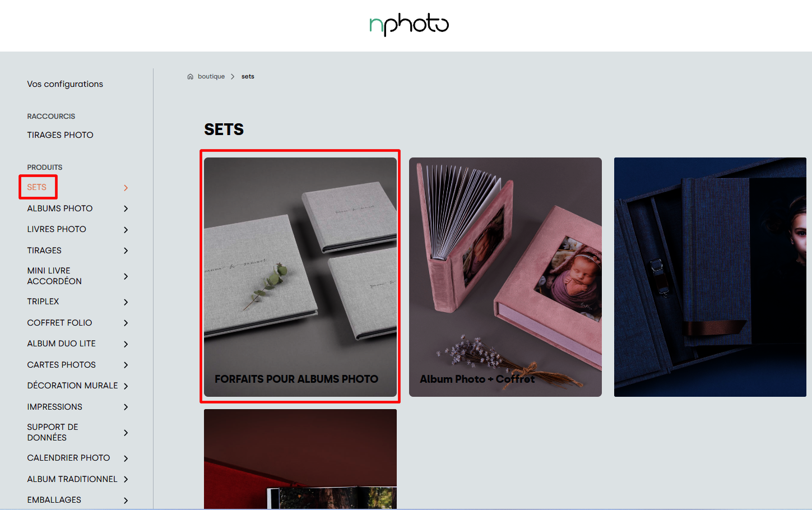Expand the SETS chevron arrow
Screen dimensions: 812x510
tap(126, 188)
